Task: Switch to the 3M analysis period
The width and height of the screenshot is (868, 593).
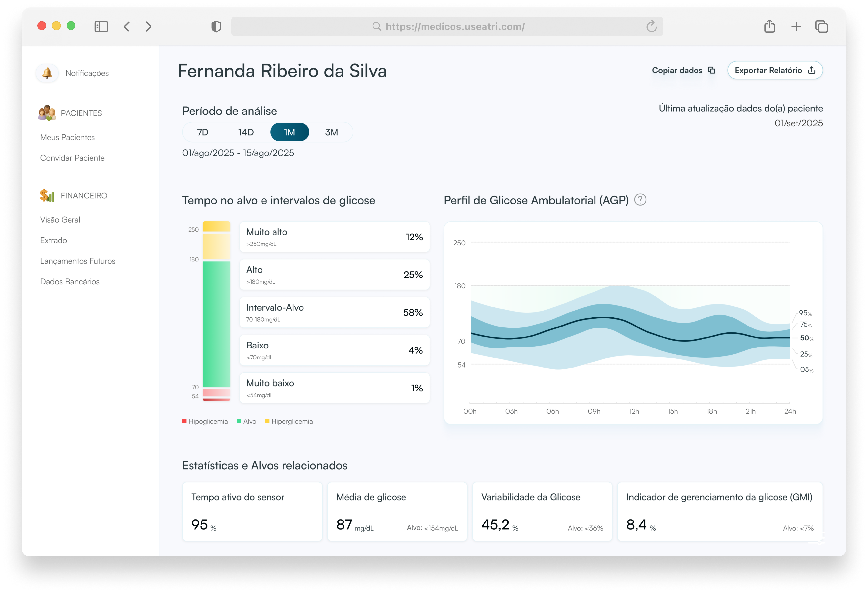Action: 331,132
